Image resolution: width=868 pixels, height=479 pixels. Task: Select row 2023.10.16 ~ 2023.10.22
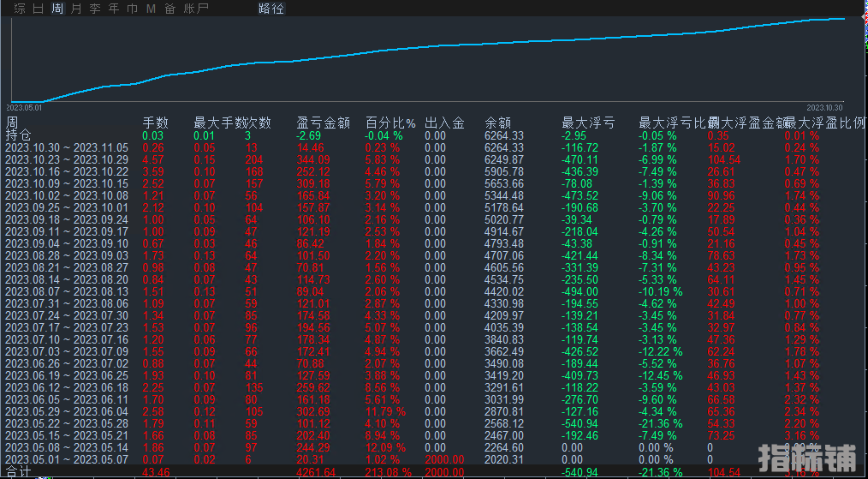[x=67, y=172]
